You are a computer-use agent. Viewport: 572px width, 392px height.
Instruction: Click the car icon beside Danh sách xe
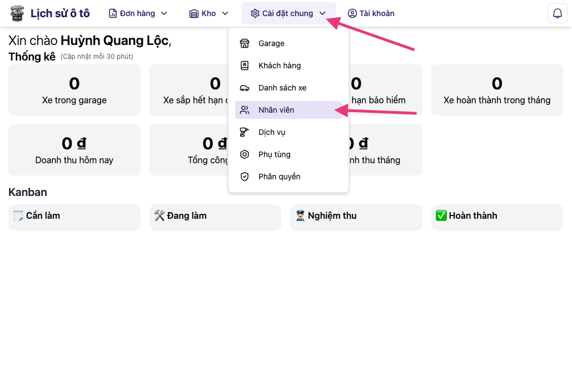[245, 88]
